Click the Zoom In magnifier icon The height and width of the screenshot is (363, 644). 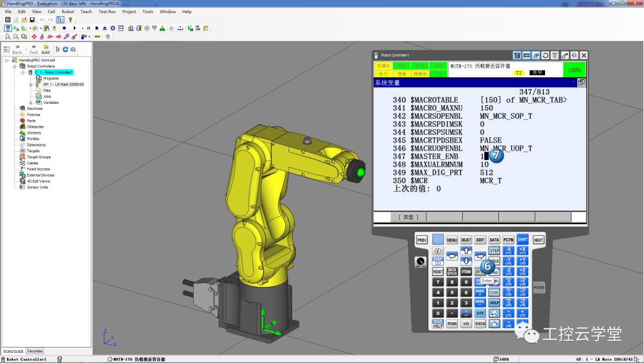(8, 36)
